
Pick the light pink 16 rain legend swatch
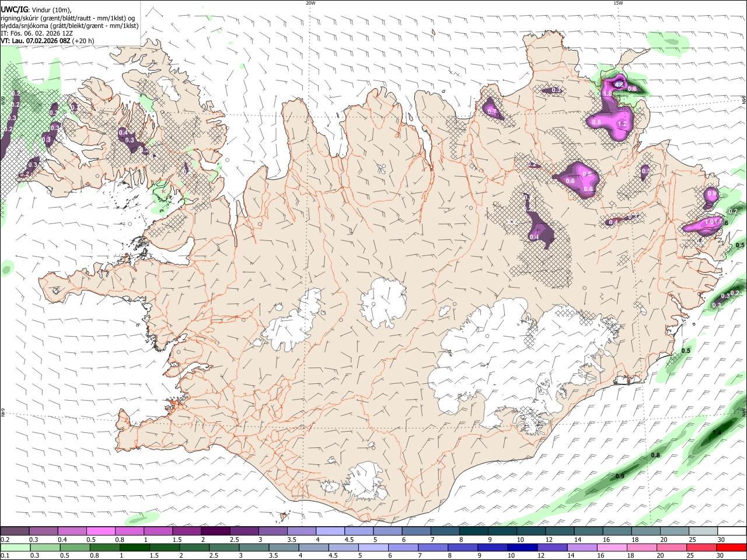click(x=612, y=548)
